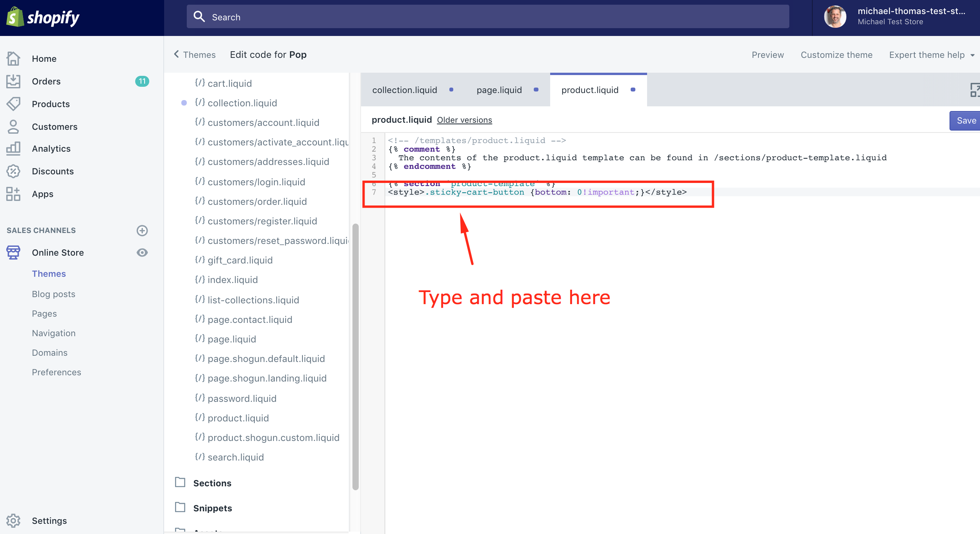Viewport: 980px width, 534px height.
Task: Switch to the collection.liquid tab
Action: click(405, 90)
